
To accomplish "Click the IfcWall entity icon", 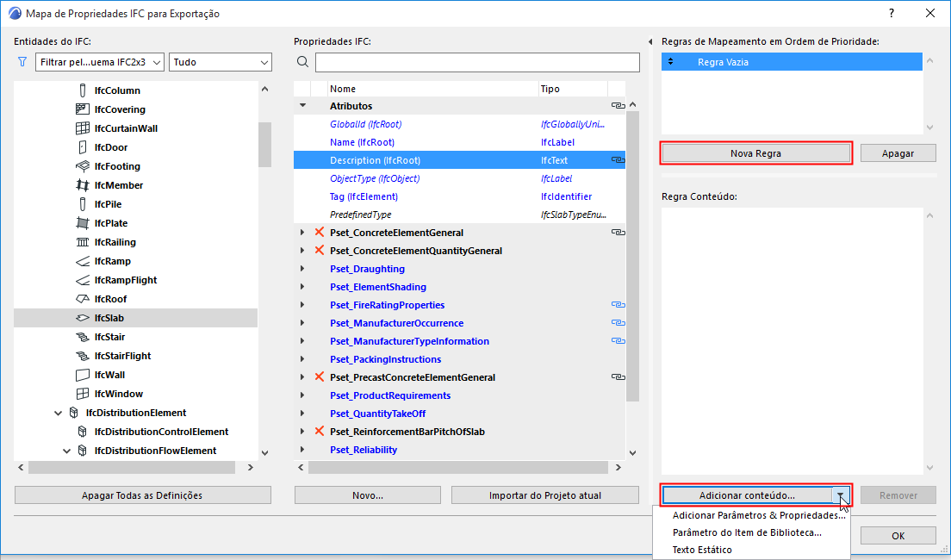I will [x=83, y=375].
